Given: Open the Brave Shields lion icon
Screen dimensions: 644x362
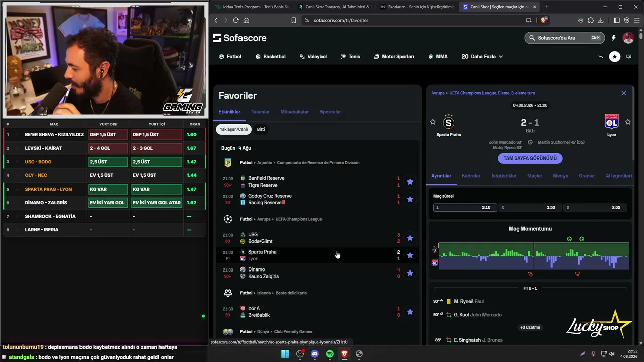Looking at the screenshot, I should [x=543, y=20].
